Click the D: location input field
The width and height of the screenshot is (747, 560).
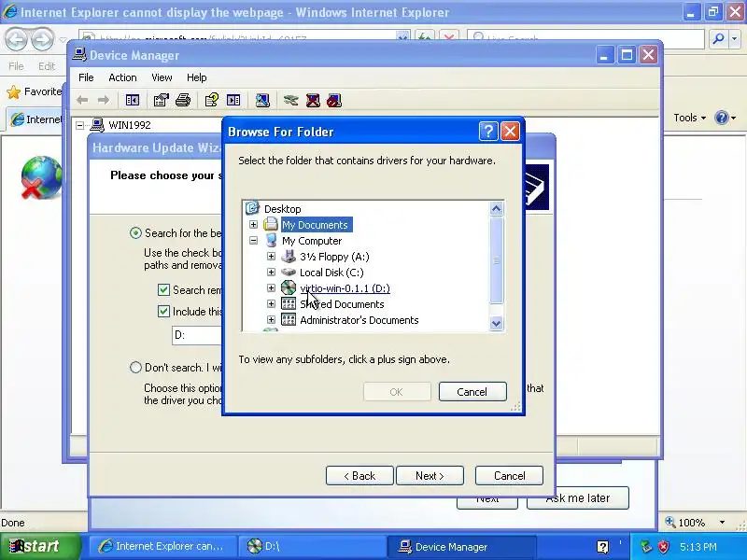click(x=197, y=335)
